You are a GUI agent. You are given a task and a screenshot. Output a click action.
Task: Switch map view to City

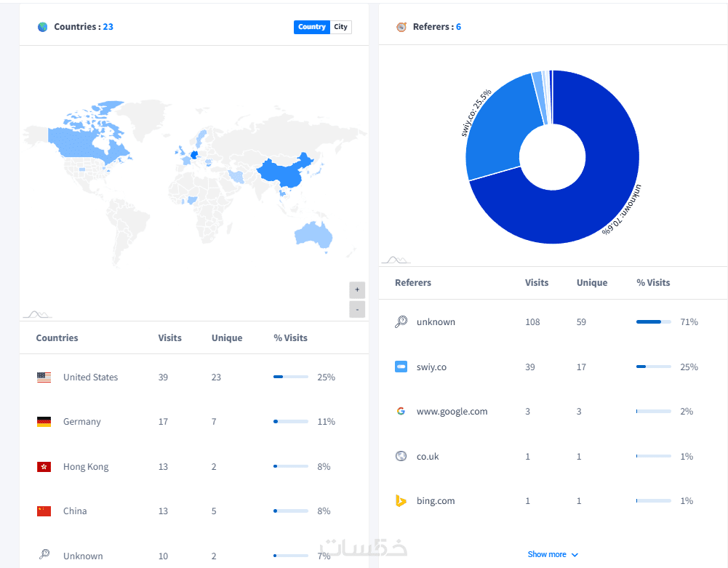point(340,27)
